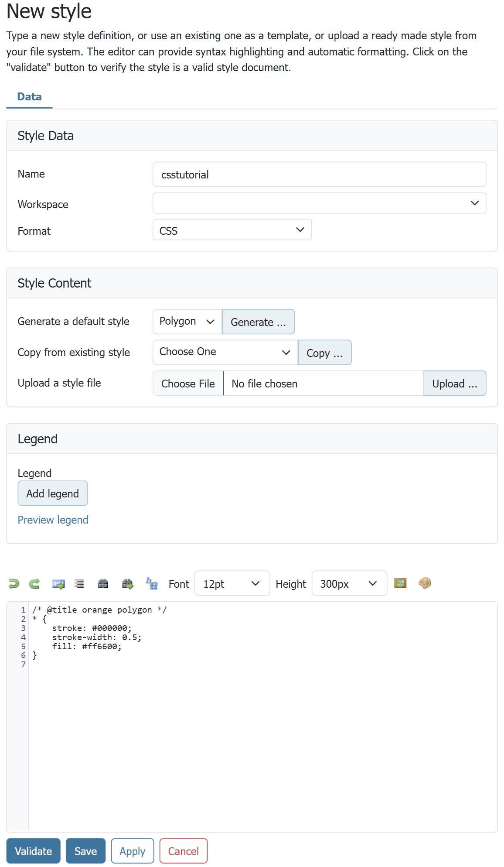Click the replace text icon
504x867 pixels.
tap(151, 583)
